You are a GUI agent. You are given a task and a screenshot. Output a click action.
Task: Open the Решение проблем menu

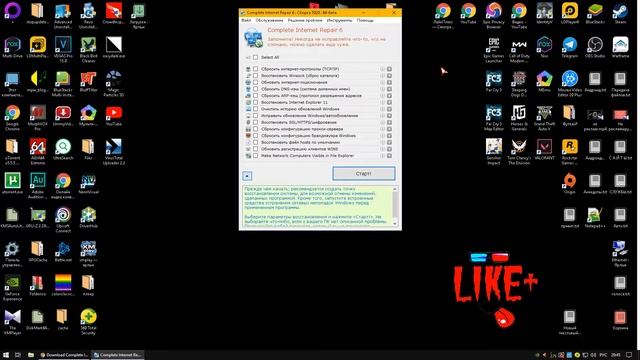[305, 20]
